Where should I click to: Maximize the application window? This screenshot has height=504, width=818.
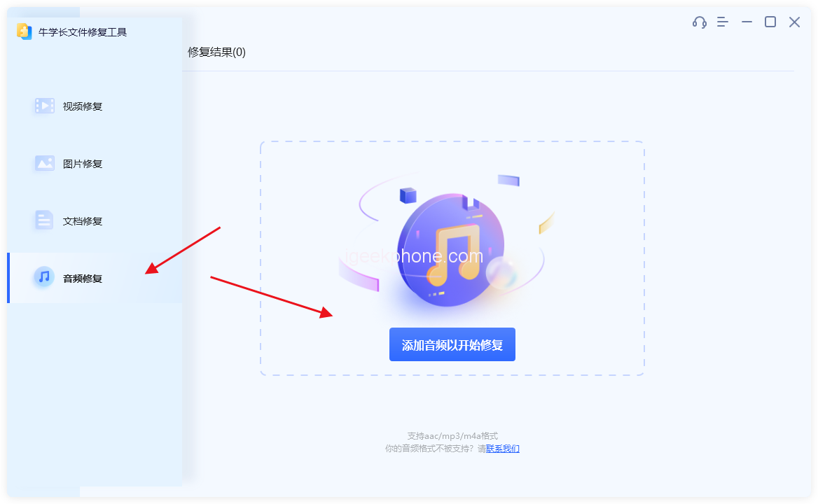point(770,22)
